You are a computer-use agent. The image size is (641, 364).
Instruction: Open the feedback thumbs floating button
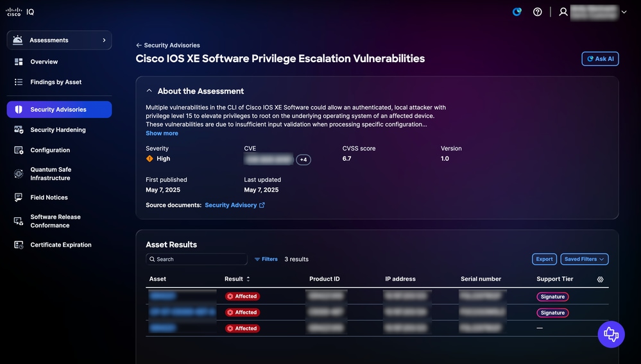coord(611,335)
